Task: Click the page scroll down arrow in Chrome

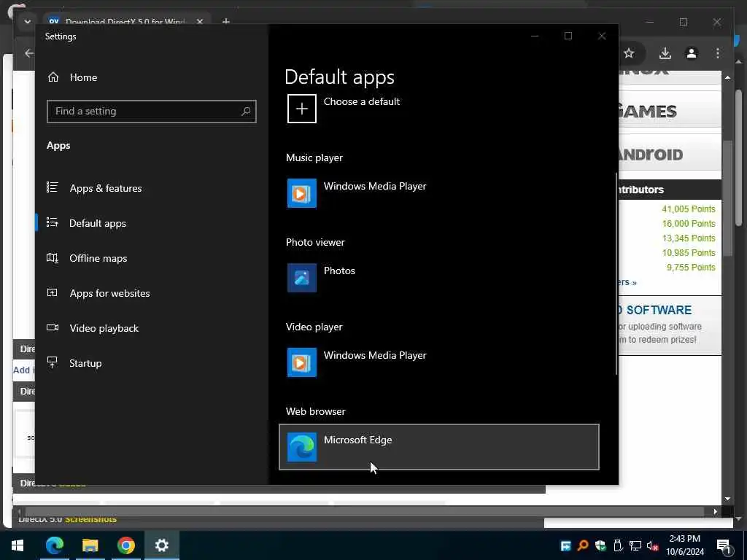Action: tap(727, 499)
